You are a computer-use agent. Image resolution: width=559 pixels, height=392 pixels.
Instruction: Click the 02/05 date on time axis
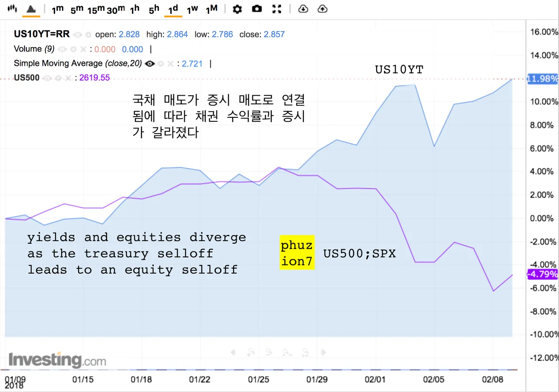pos(434,379)
